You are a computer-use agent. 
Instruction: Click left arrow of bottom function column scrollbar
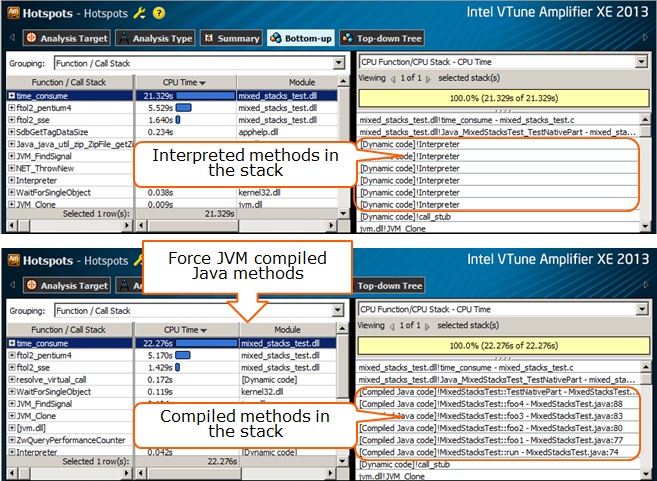[x=12, y=473]
